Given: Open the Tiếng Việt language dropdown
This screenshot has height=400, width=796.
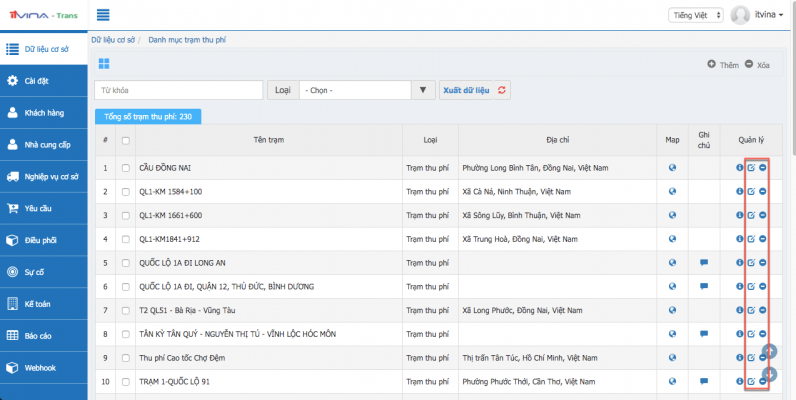Looking at the screenshot, I should (695, 15).
